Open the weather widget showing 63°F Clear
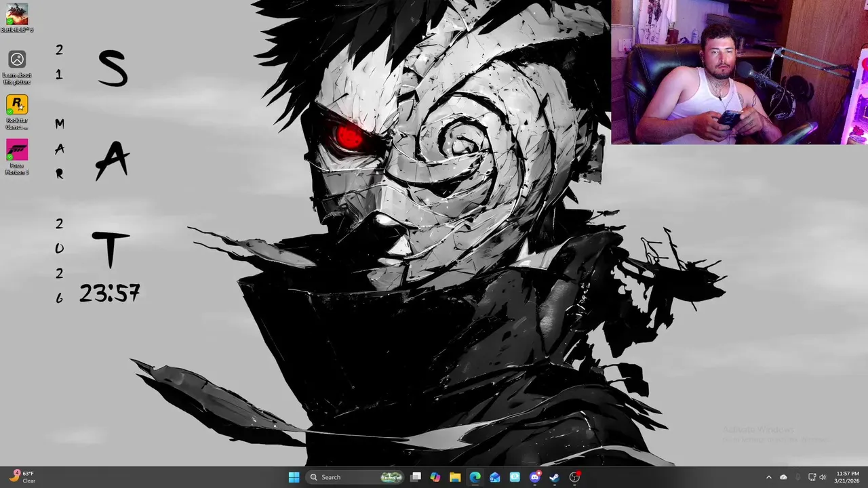Image resolution: width=868 pixels, height=488 pixels. point(23,477)
